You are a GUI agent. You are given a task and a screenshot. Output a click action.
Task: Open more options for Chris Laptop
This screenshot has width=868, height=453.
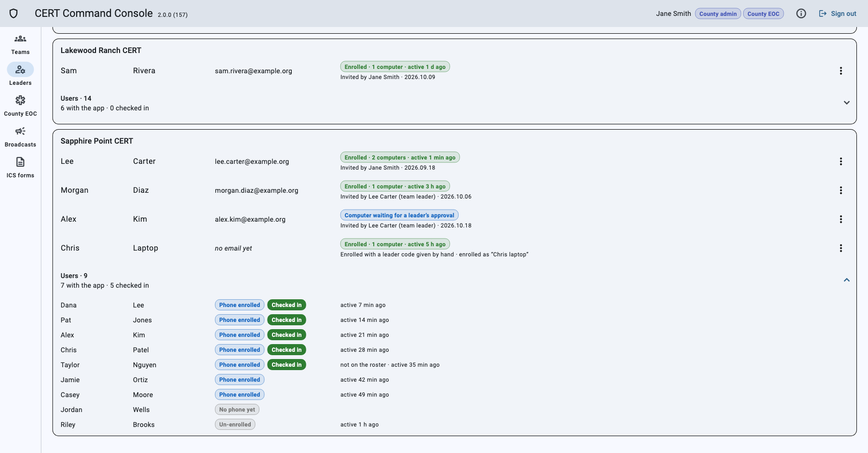841,248
